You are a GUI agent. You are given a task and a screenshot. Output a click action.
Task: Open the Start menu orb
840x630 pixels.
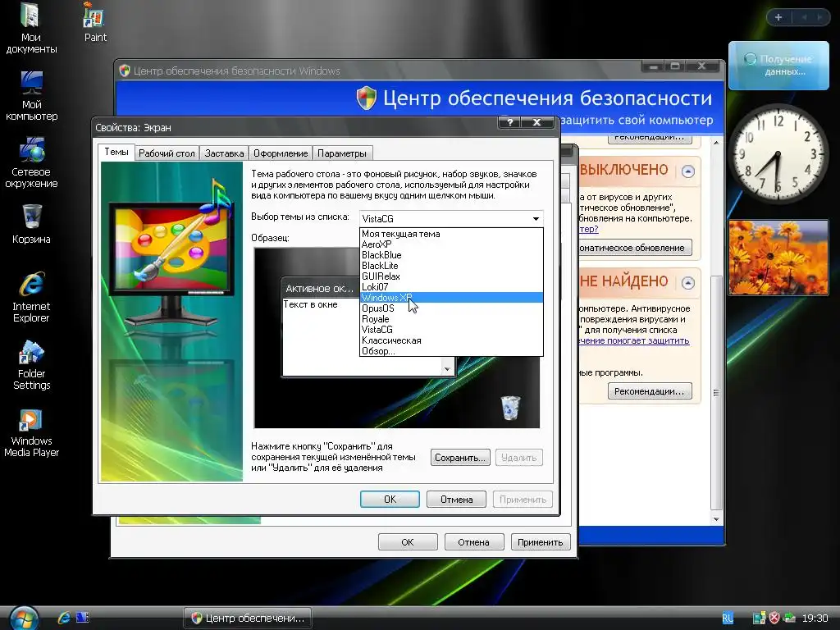coord(23,619)
